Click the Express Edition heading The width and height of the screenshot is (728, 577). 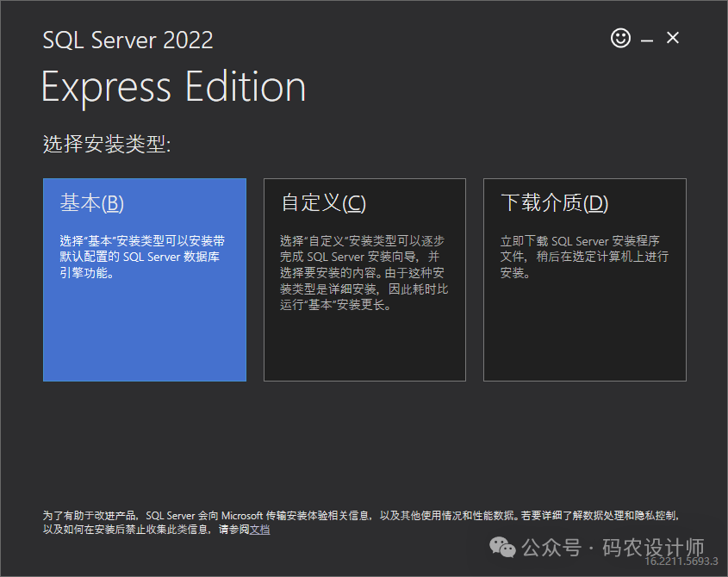[173, 87]
